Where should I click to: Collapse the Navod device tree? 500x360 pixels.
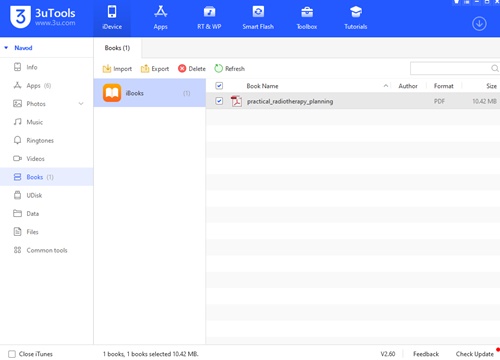[x=6, y=48]
